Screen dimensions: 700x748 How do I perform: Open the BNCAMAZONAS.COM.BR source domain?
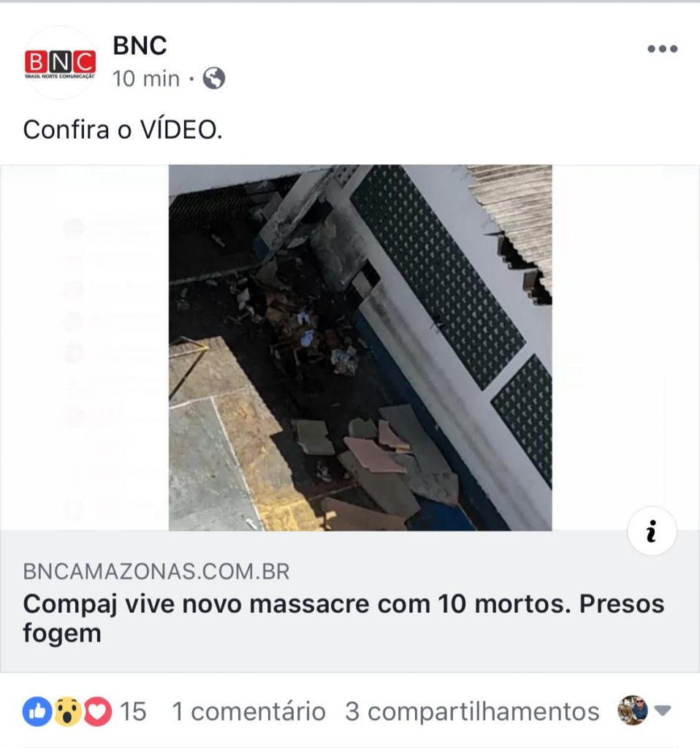156,571
